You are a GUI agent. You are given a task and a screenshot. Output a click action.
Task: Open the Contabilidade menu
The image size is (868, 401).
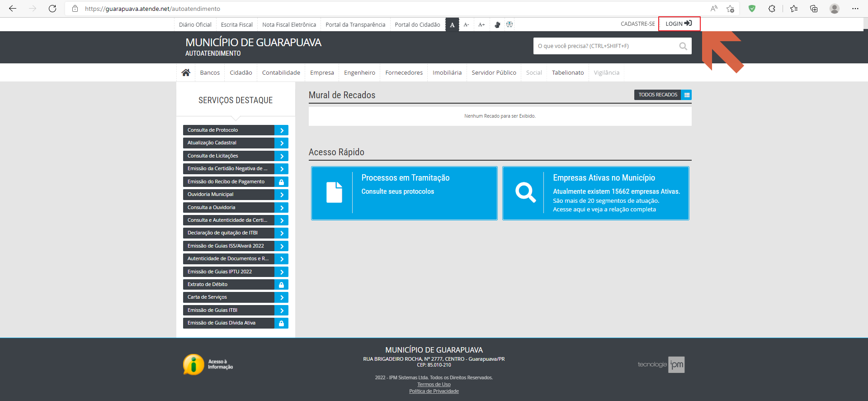click(281, 72)
